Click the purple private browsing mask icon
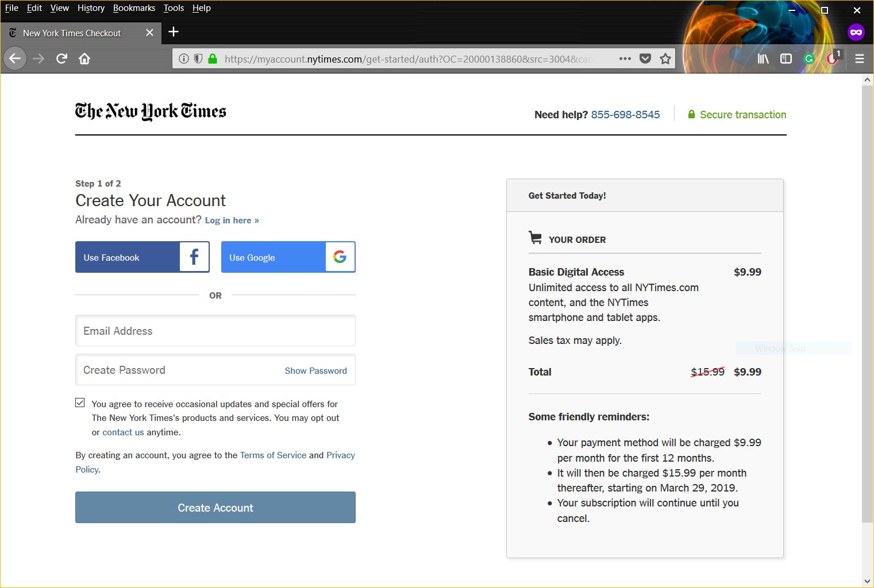The height and width of the screenshot is (588, 874). pyautogui.click(x=856, y=32)
